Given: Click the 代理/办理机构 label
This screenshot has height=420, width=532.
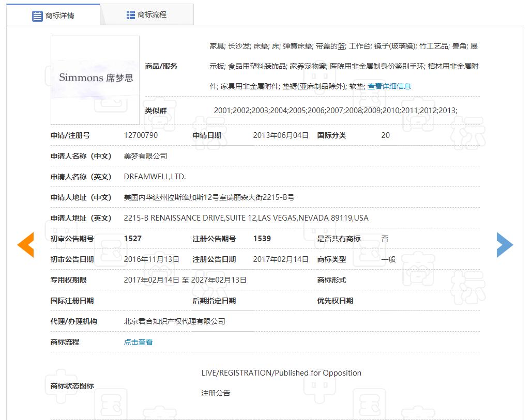Looking at the screenshot, I should click(73, 321).
